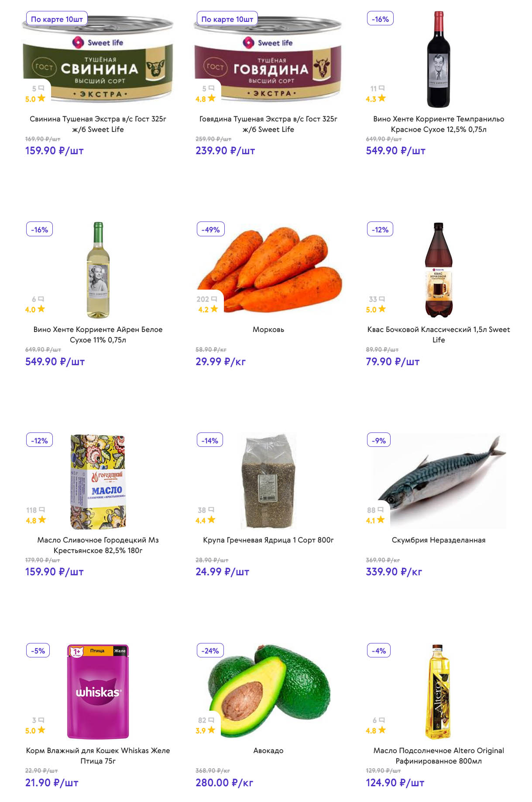532x802 pixels.
Task: Click the star rating icon for Авокадо
Action: tap(212, 730)
